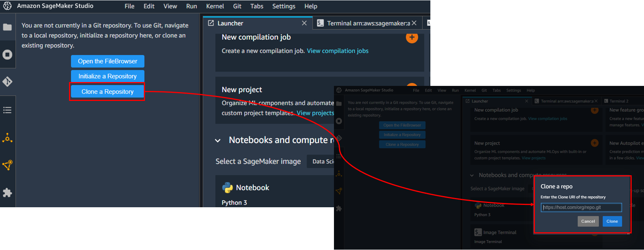Open the Data Sci image dropdown in the main window
644x250 pixels.
click(321, 161)
